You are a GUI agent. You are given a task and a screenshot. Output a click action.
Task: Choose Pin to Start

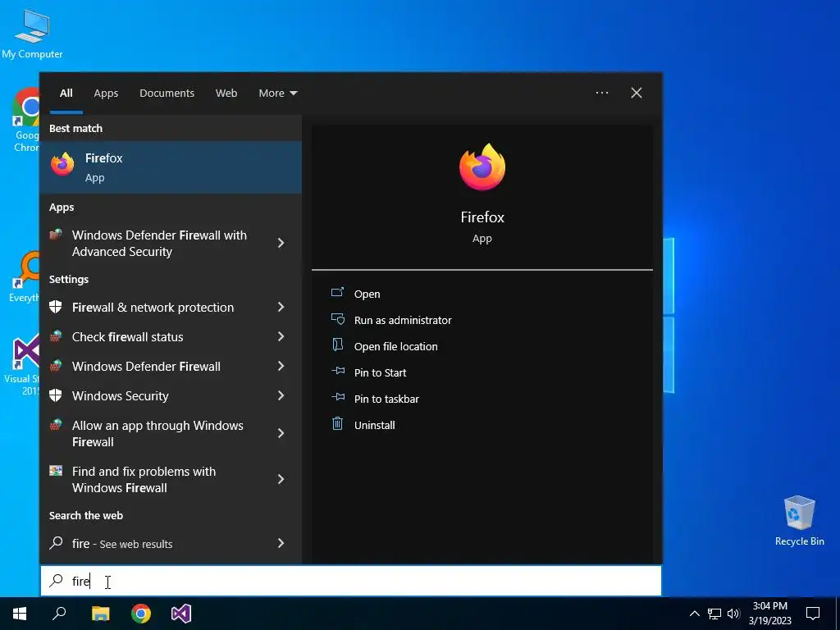tap(380, 372)
